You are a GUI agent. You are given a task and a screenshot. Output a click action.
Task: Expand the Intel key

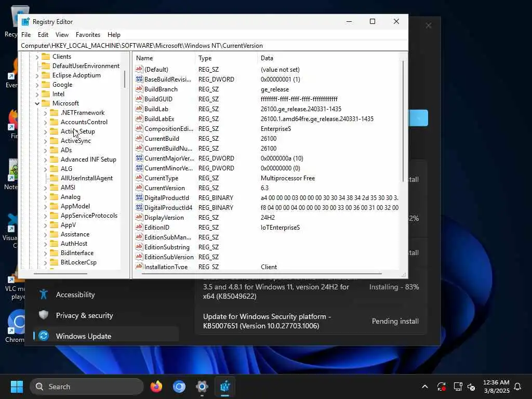coord(37,95)
